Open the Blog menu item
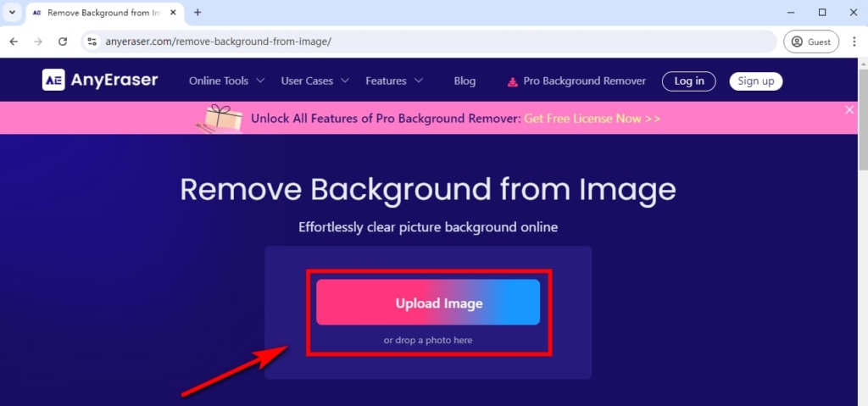 click(x=465, y=81)
